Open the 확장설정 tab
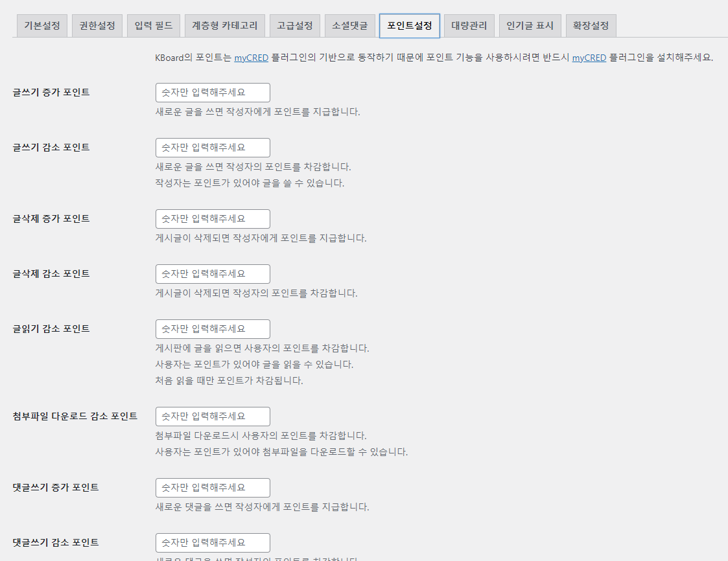This screenshot has width=728, height=561. pos(591,25)
